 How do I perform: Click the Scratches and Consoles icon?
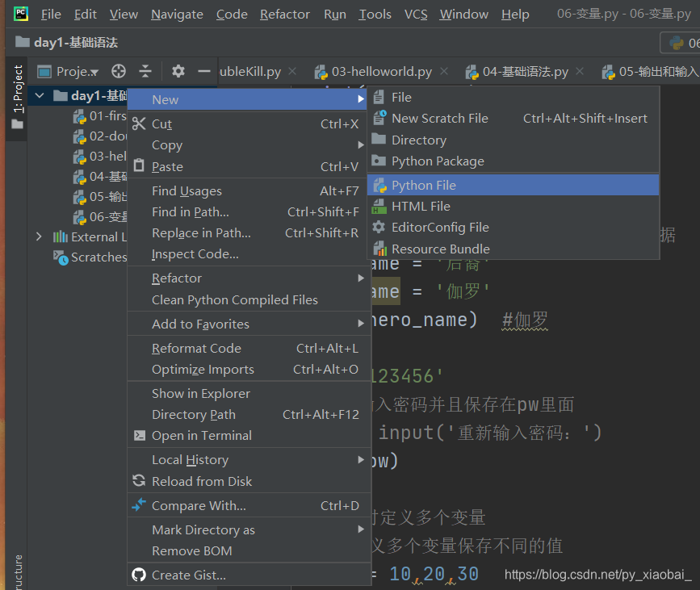(x=61, y=257)
